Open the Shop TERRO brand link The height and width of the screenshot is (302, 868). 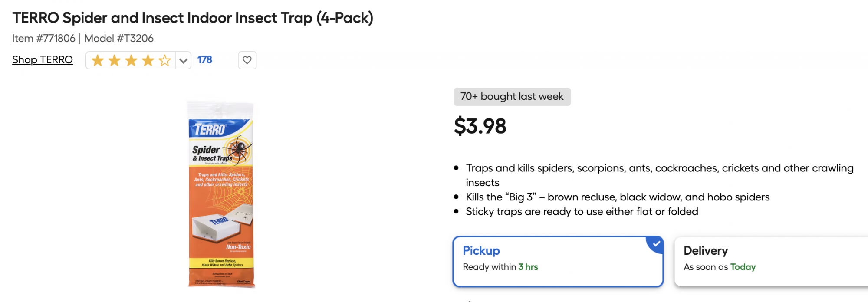click(43, 60)
